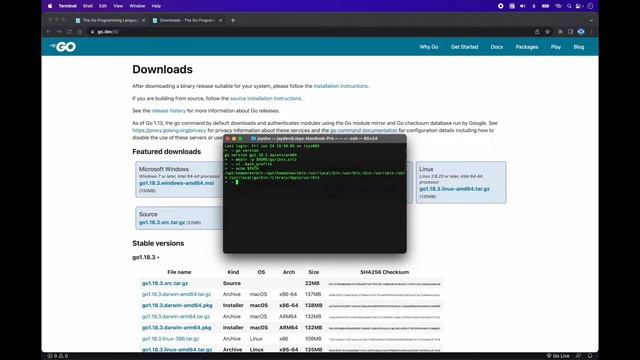
Task: Download go1.18.3.linux-amd64.tar.gz featured file
Action: (x=454, y=189)
